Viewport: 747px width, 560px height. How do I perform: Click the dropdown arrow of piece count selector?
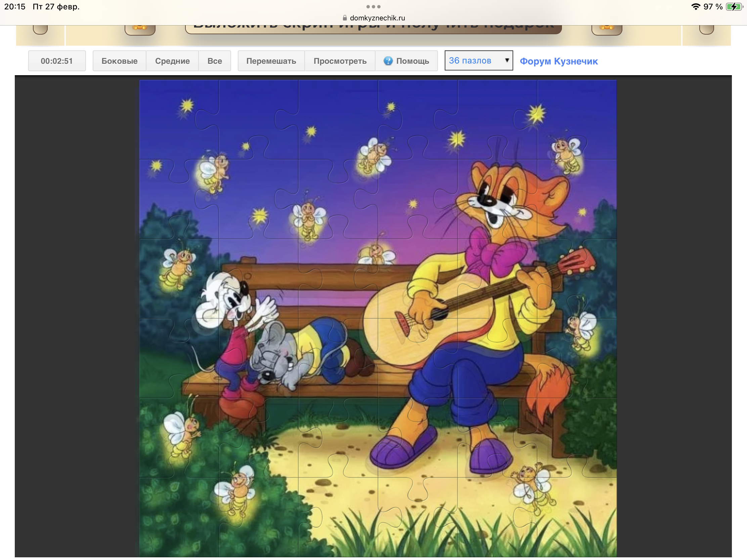coord(507,60)
